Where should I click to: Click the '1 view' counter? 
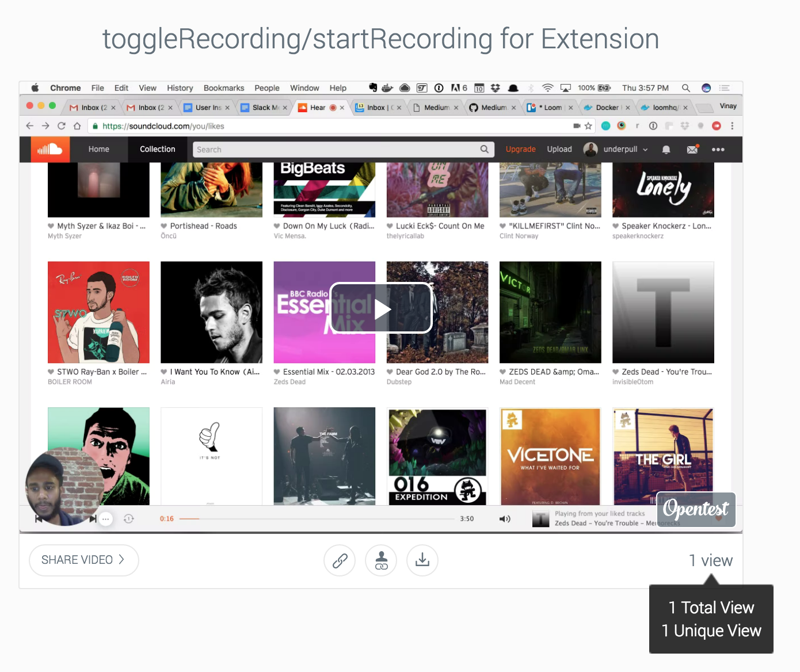point(711,560)
